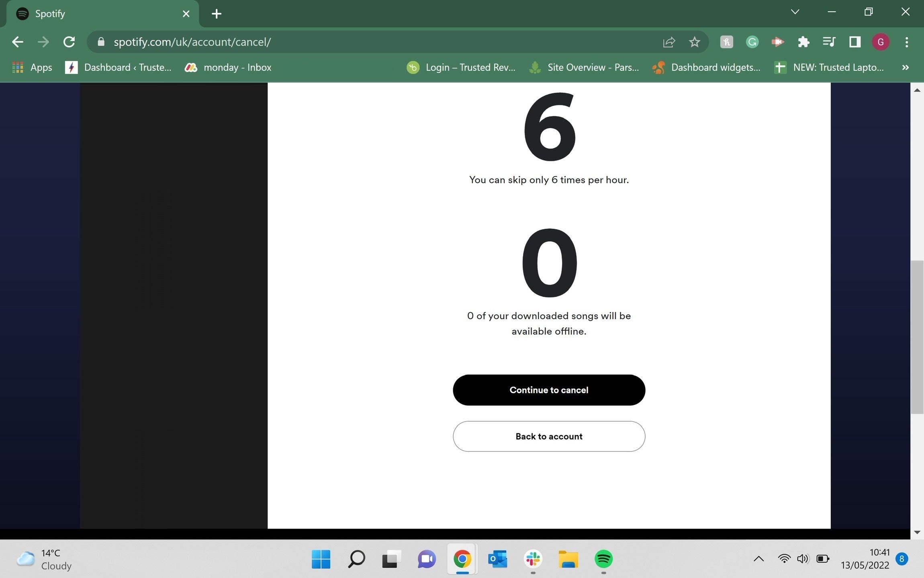Click the browser back arrow
Image resolution: width=924 pixels, height=578 pixels.
(x=18, y=42)
